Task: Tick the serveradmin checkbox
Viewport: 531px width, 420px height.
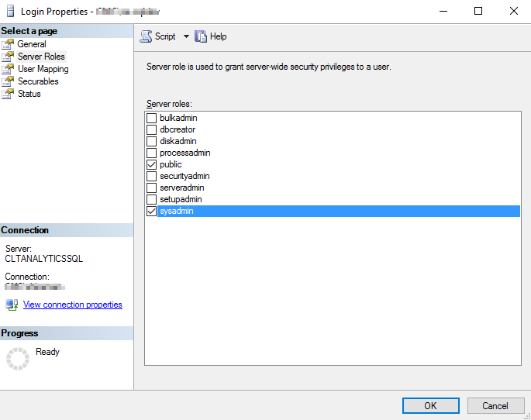Action: point(151,188)
